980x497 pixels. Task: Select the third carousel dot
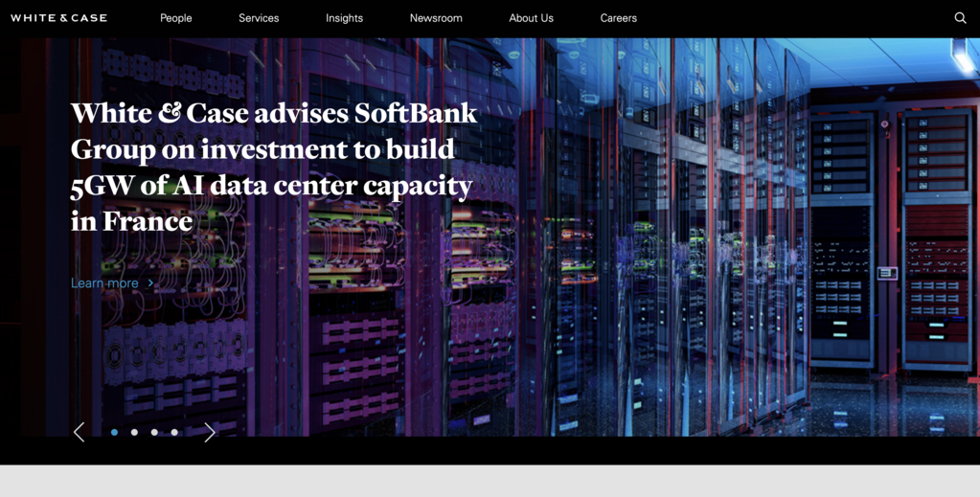tap(154, 432)
